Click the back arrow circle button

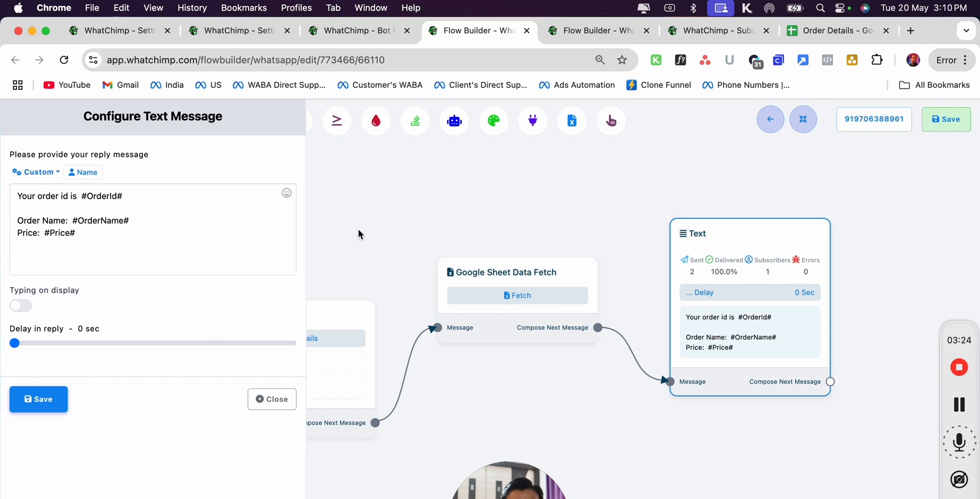[x=770, y=119]
